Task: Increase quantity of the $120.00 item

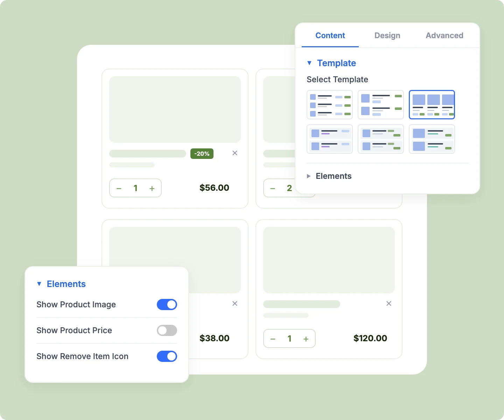Action: [x=306, y=339]
